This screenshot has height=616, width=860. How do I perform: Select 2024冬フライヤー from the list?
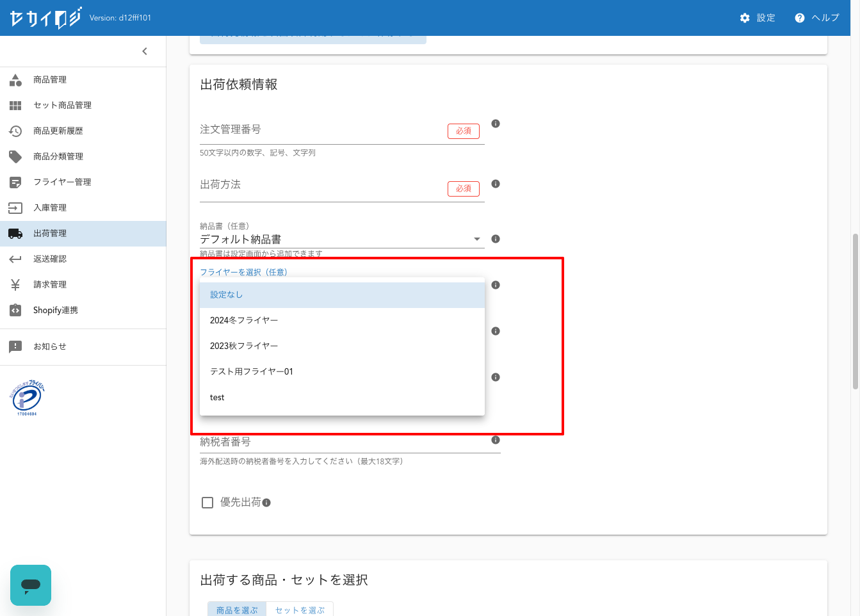coord(244,320)
